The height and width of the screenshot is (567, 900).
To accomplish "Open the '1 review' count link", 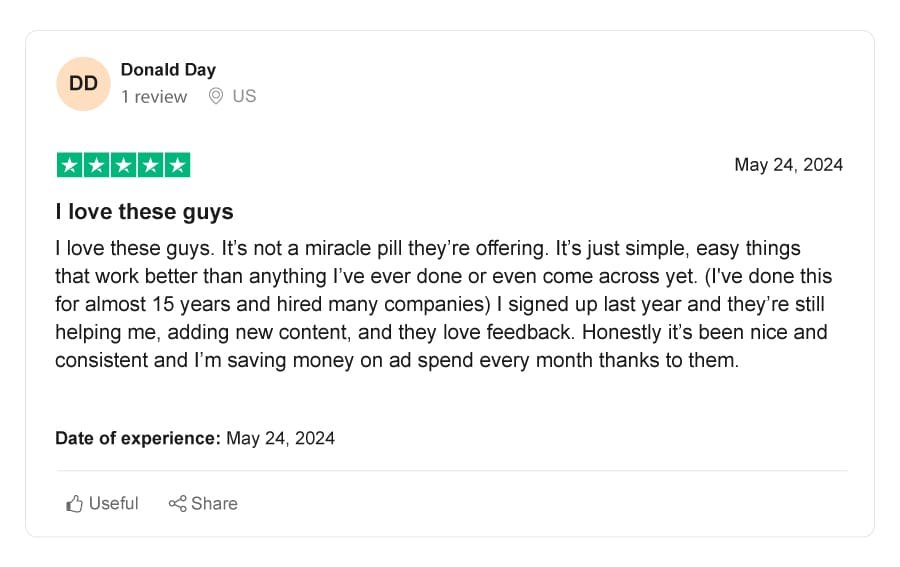I will pos(154,96).
